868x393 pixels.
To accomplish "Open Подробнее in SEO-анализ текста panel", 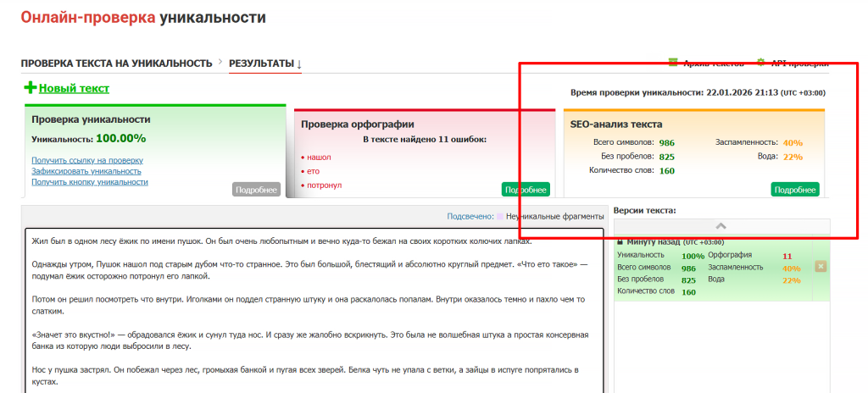I will (795, 190).
